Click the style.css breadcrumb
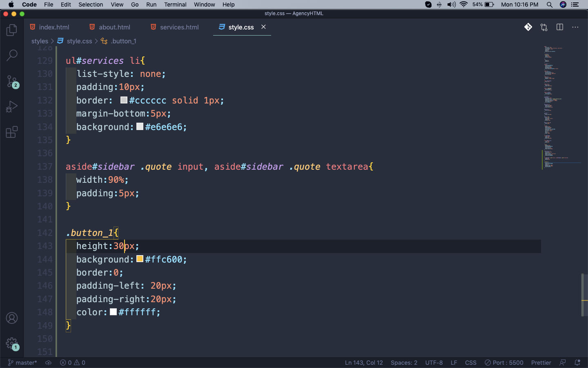588x368 pixels. pyautogui.click(x=75, y=41)
